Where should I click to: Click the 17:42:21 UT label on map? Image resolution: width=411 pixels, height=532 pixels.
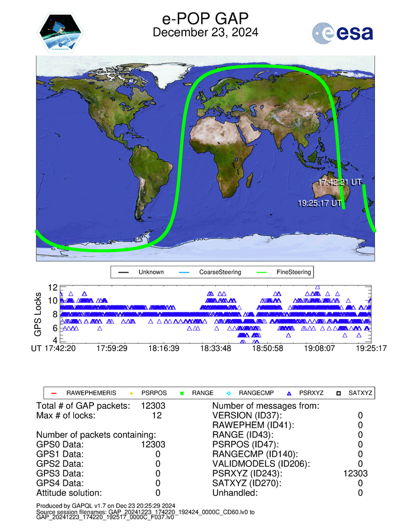click(339, 182)
